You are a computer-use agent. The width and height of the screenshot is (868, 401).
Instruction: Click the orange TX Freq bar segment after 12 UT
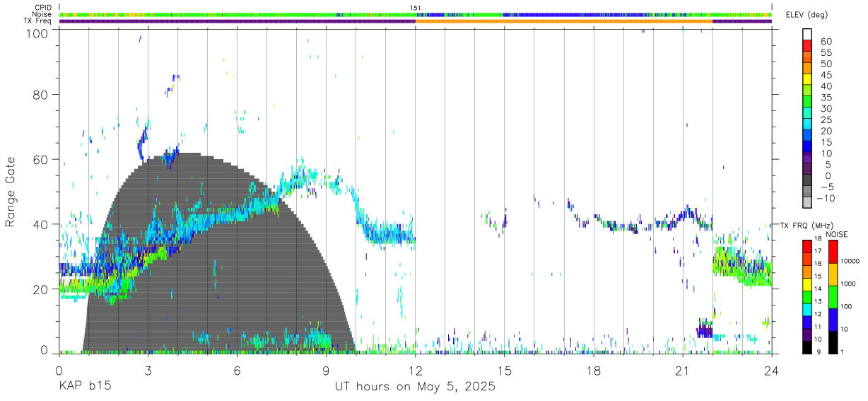point(563,21)
